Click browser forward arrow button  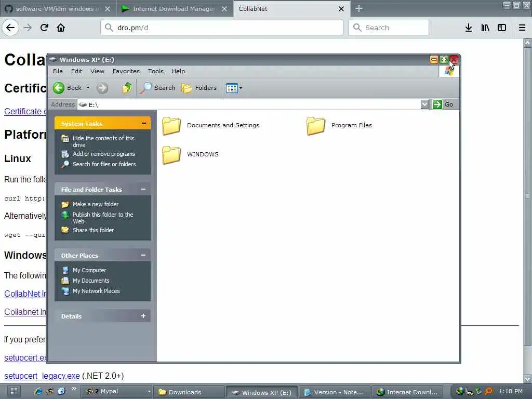28,28
